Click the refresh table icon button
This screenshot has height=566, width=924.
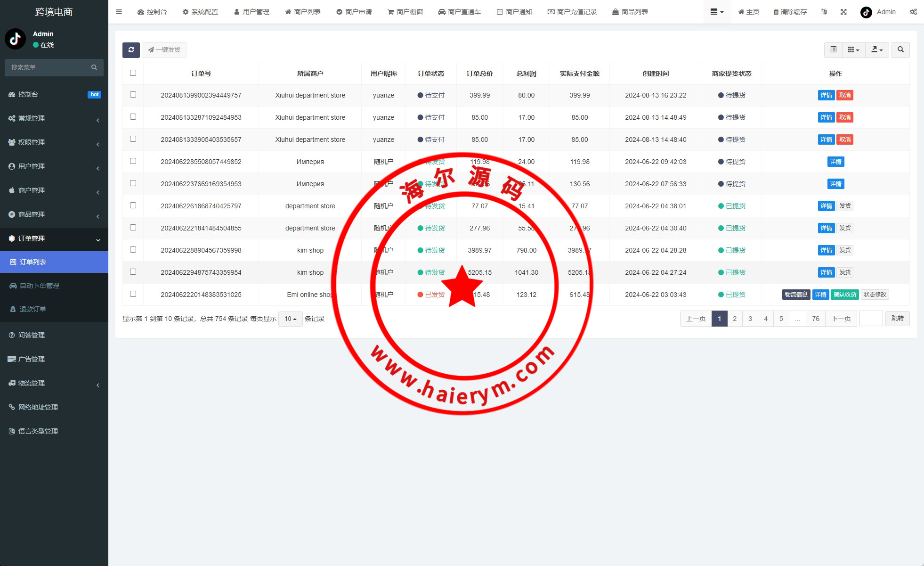point(131,50)
